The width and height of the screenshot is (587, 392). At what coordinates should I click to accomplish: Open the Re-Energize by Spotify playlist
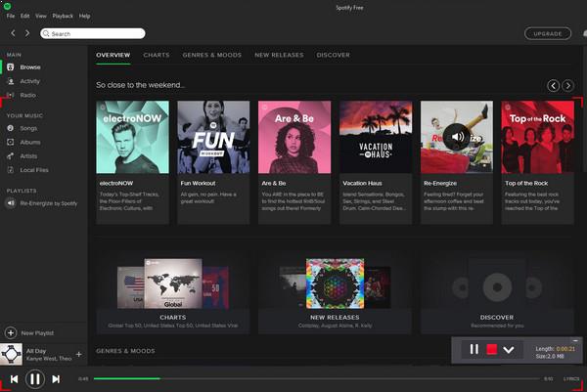49,203
